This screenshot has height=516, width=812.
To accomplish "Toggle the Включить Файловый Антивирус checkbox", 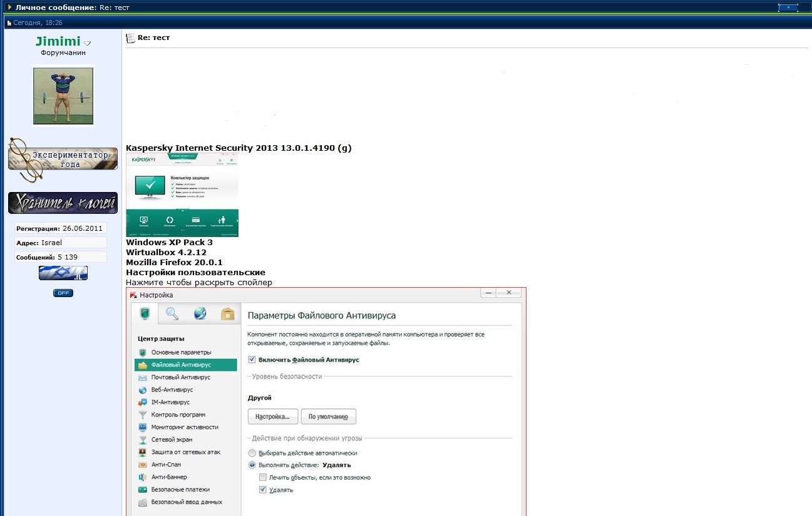I will (x=252, y=360).
